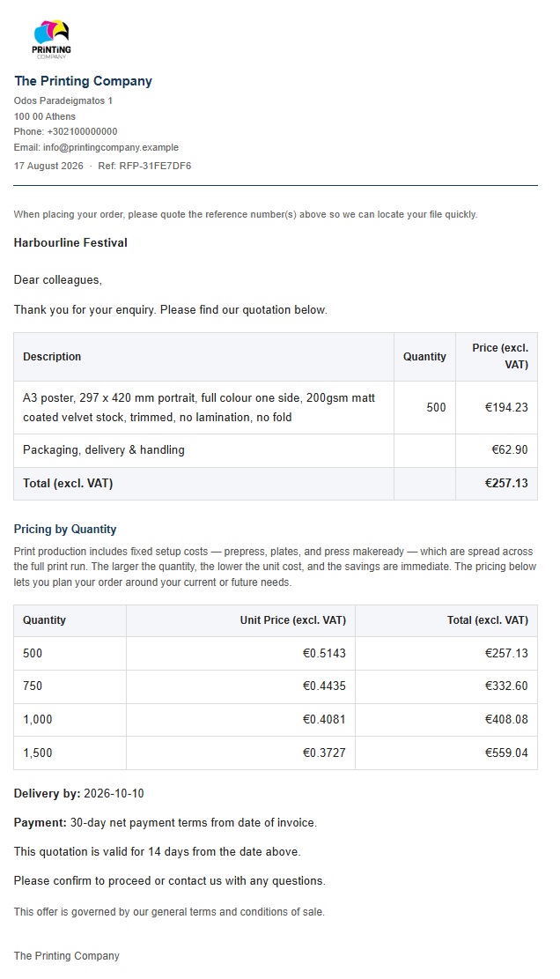This screenshot has height=979, width=560.
Task: Click the €559.04 total for 1,500
Action: click(x=506, y=753)
